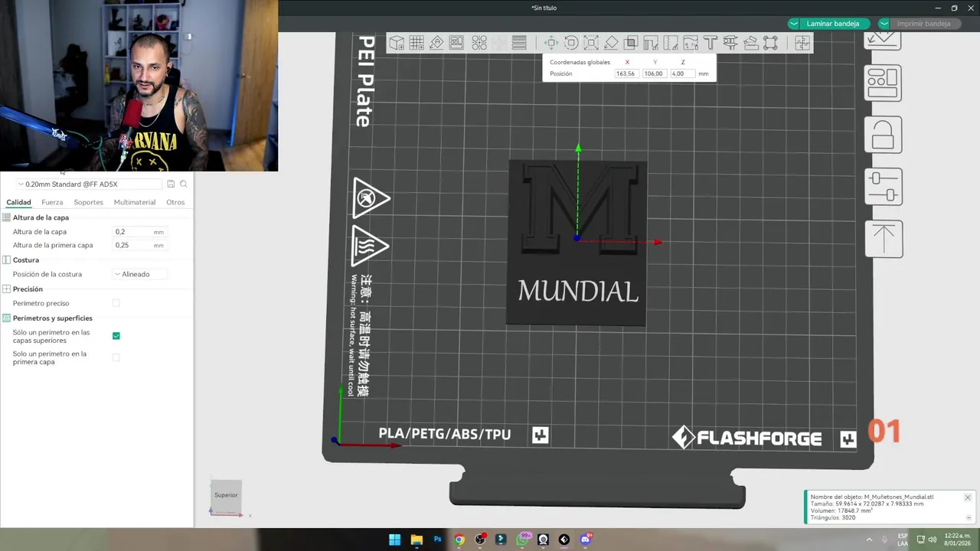The width and height of the screenshot is (980, 551).
Task: Select the Support painting tool
Action: click(651, 43)
